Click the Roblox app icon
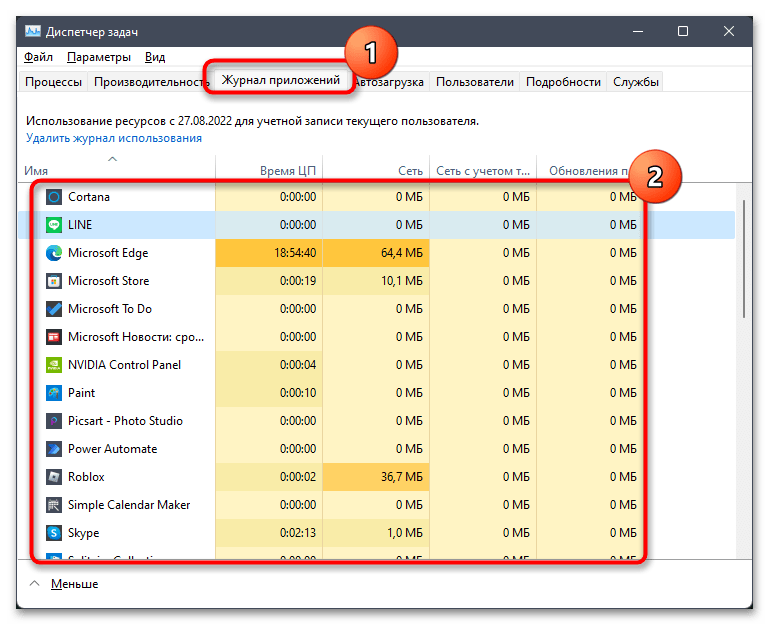 (54, 477)
